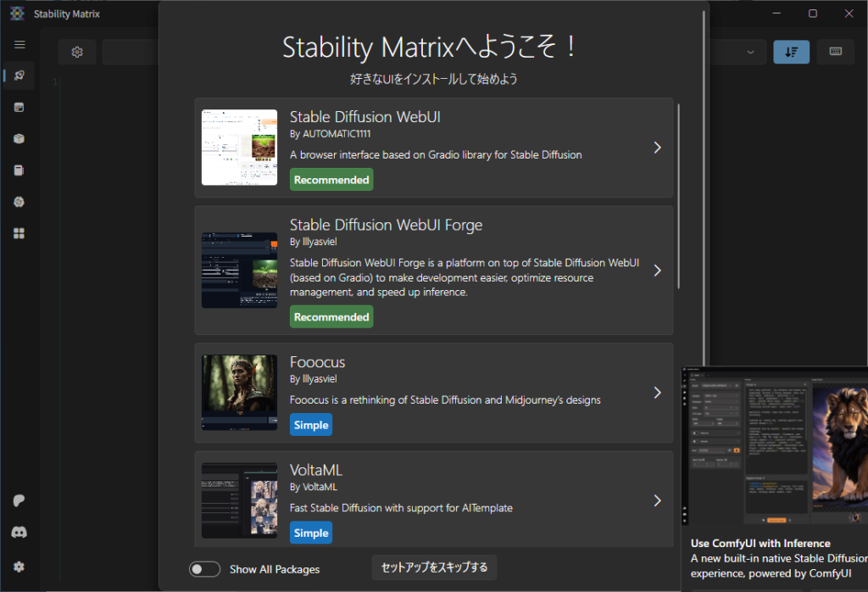Open the Checkpoints notebook icon in sidebar
Viewport: 868px width, 592px height.
coord(19,170)
